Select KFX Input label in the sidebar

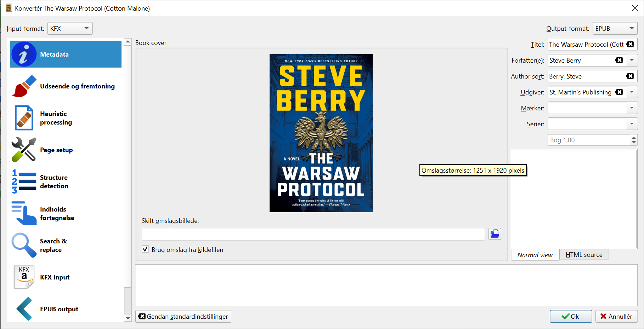pos(55,277)
